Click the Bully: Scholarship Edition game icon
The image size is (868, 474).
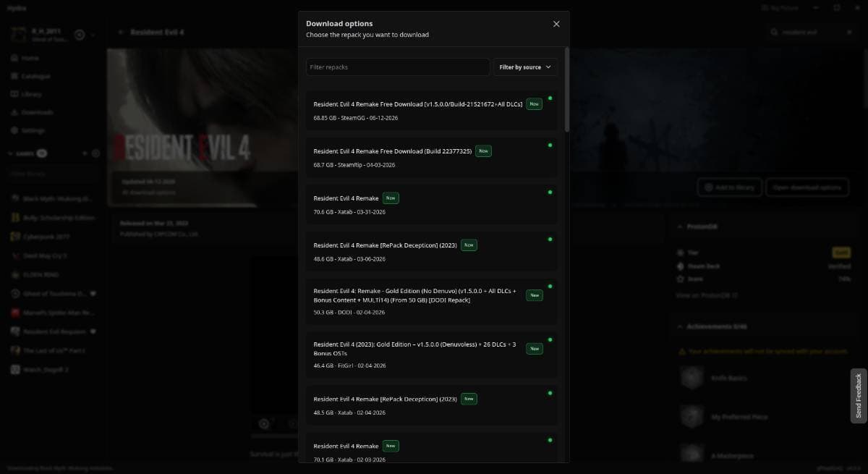pos(15,217)
